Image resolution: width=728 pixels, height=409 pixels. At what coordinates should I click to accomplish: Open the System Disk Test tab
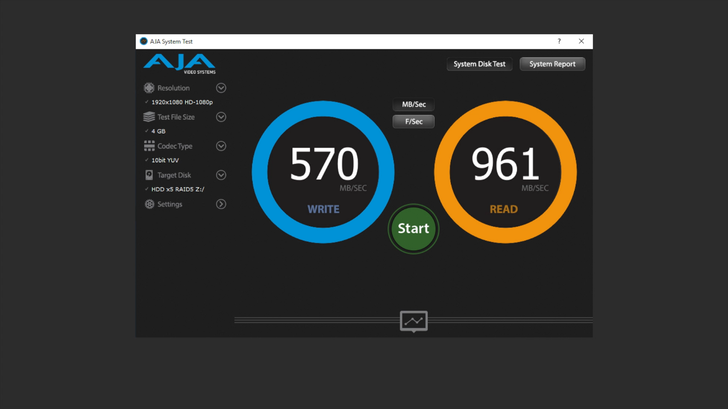point(479,64)
